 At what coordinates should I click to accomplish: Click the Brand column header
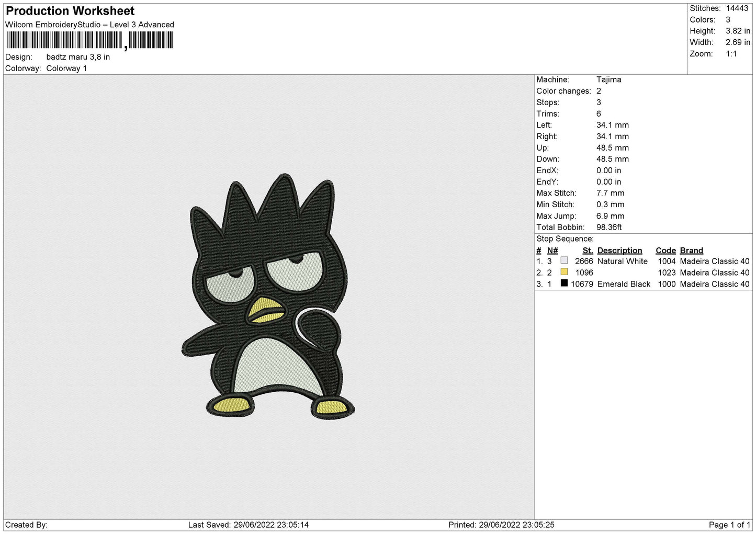point(692,251)
